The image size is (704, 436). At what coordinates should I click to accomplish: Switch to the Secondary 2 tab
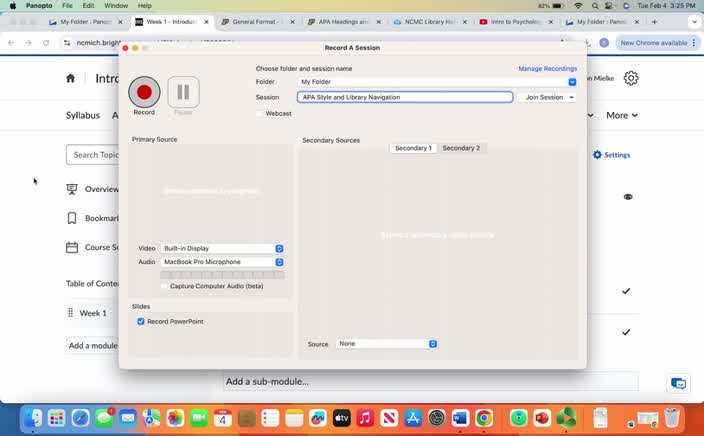pyautogui.click(x=461, y=148)
